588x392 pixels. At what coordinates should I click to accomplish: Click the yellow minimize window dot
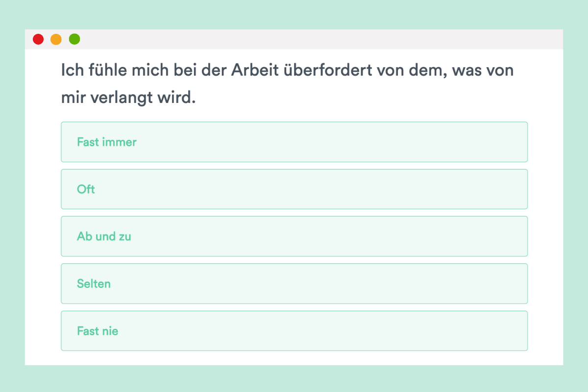[x=56, y=39]
